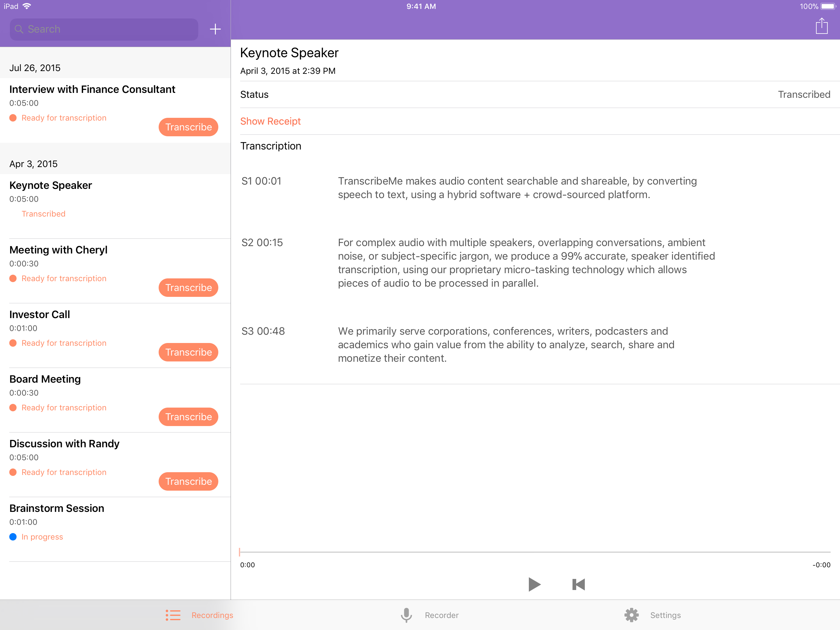Screen dimensions: 840x630
Task: Switch to the Recorder tab label
Action: click(442, 615)
